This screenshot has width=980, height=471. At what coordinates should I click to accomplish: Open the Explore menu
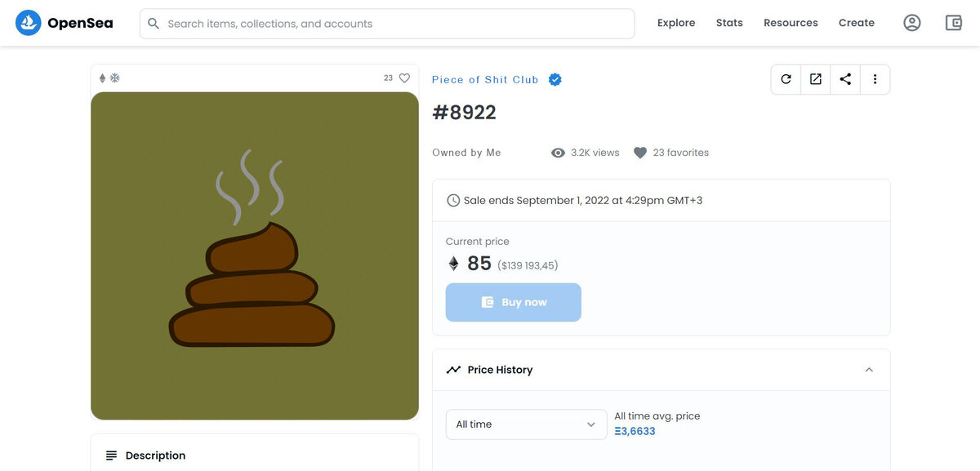point(676,23)
